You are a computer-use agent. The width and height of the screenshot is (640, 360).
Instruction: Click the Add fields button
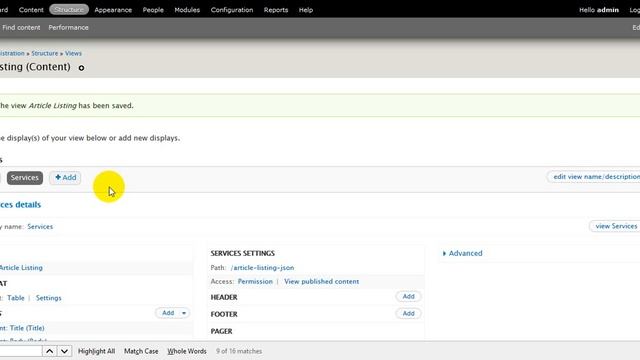click(168, 313)
